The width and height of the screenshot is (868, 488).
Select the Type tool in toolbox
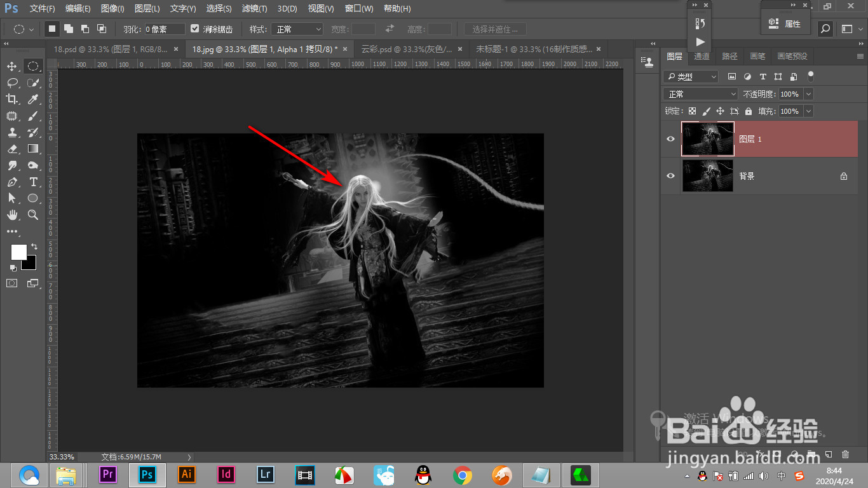33,182
